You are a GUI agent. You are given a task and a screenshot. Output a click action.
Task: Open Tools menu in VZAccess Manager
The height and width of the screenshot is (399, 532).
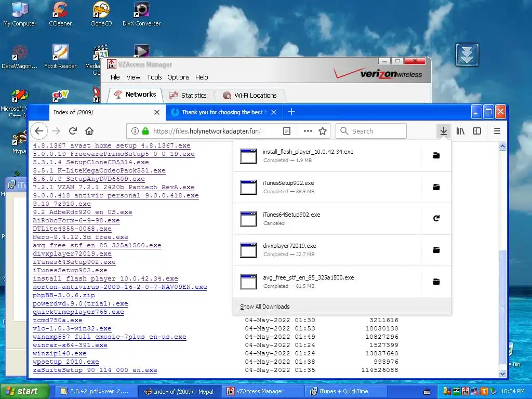pyautogui.click(x=154, y=77)
